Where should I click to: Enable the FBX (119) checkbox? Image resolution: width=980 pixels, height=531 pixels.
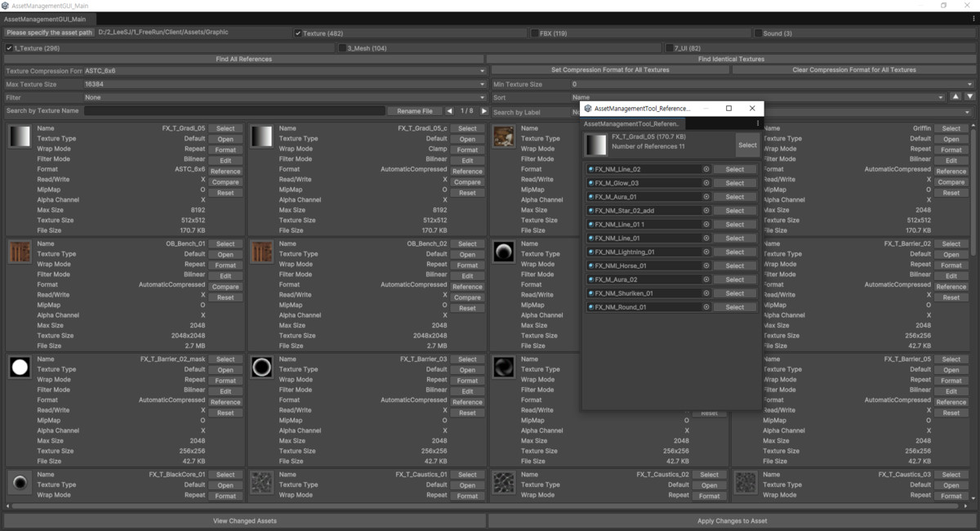pos(535,33)
